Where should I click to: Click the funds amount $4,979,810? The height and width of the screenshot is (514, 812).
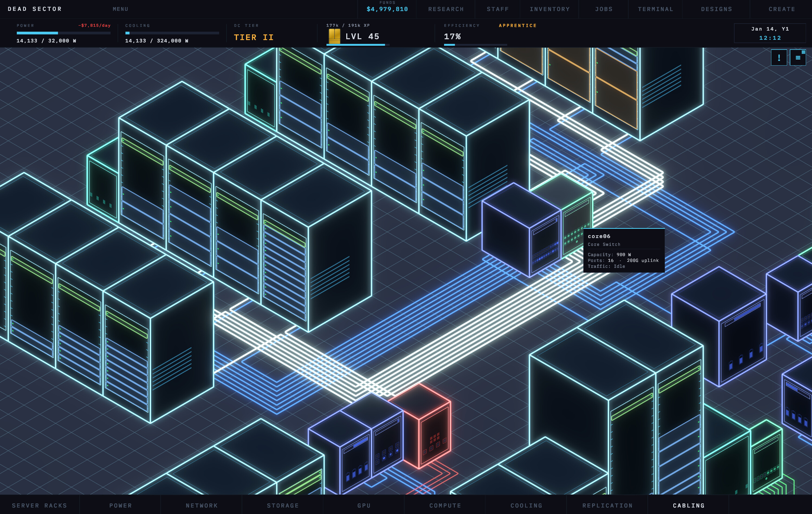387,9
